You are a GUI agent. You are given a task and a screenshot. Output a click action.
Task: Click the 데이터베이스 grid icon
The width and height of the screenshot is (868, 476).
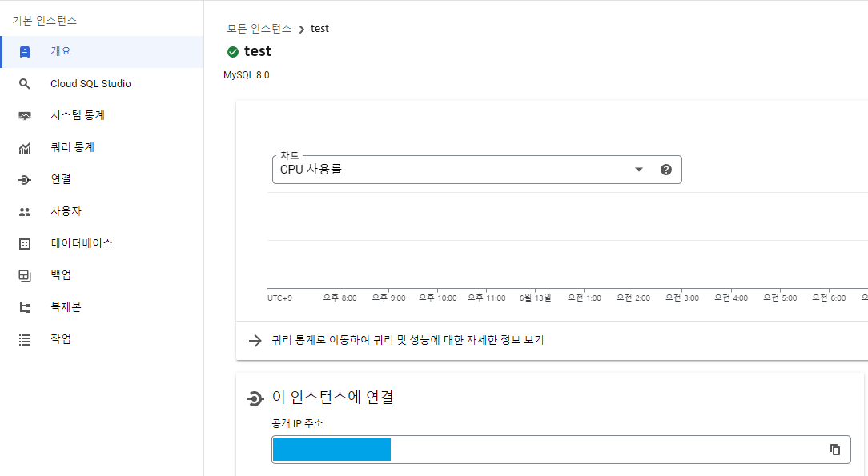(25, 244)
